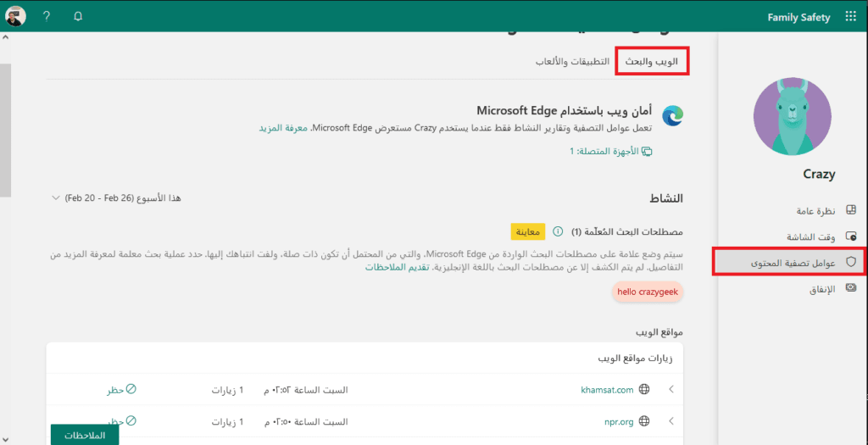Screen dimensions: 868x445
Task: Click the globe icon beside npr.org
Action: click(644, 422)
